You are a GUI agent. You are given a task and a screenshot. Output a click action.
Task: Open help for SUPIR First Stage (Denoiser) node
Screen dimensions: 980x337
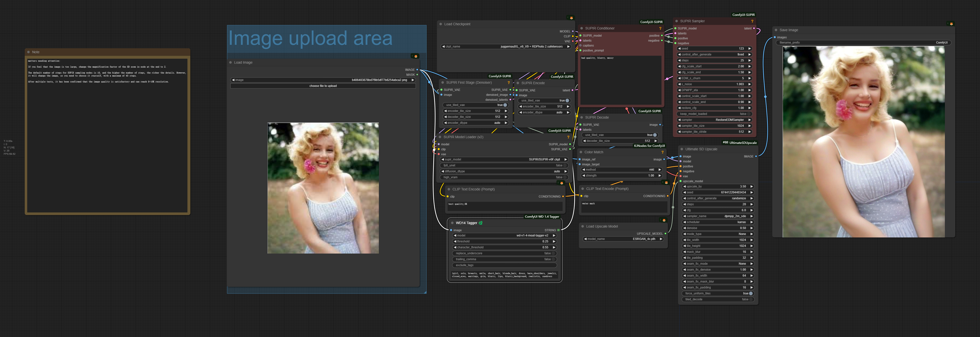[509, 82]
